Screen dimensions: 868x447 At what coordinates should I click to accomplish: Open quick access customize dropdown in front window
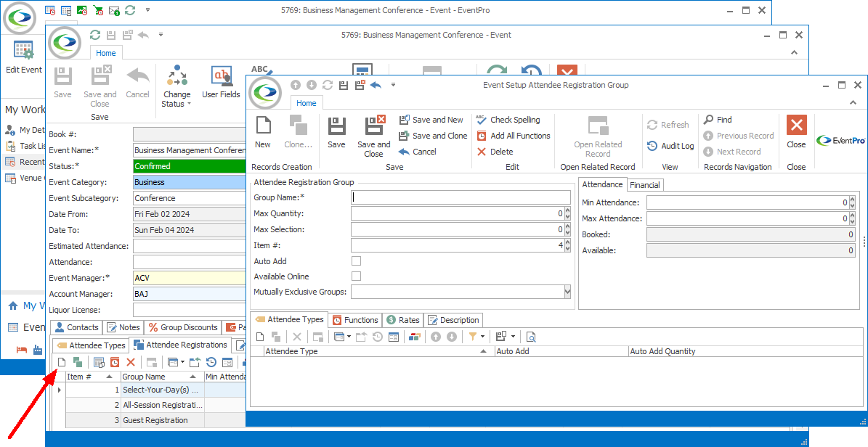394,85
